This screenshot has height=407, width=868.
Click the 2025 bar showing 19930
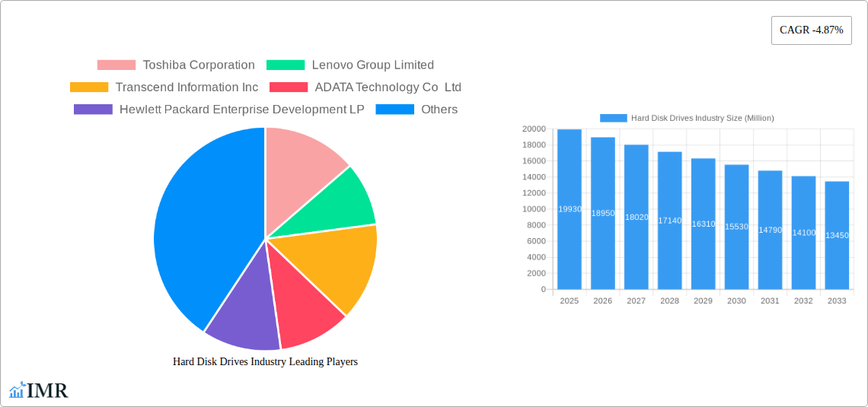coord(570,209)
